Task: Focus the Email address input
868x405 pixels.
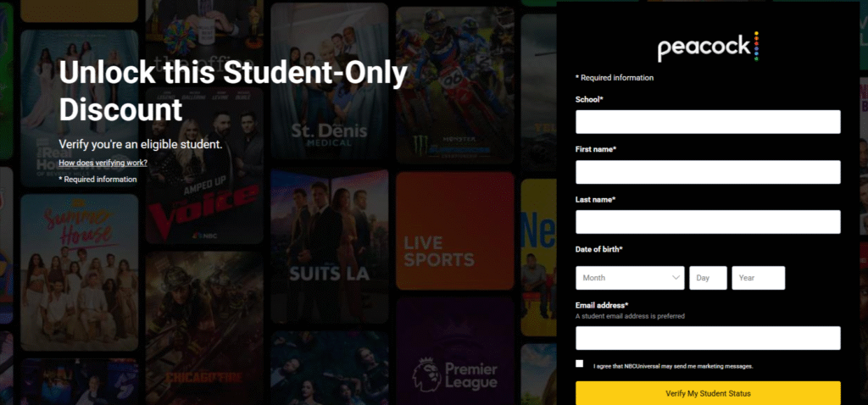Action: (708, 338)
